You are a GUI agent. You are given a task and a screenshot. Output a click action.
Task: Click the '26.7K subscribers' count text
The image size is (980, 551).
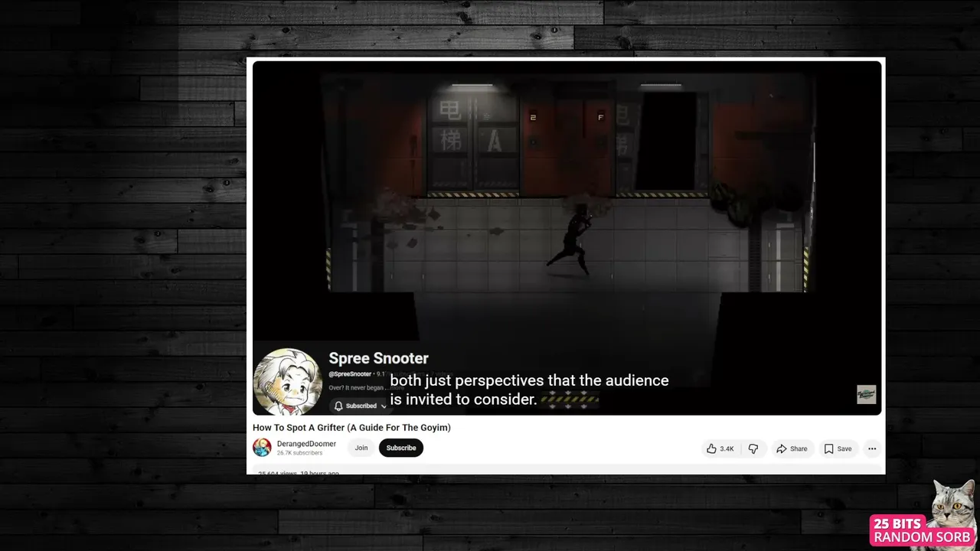point(299,453)
